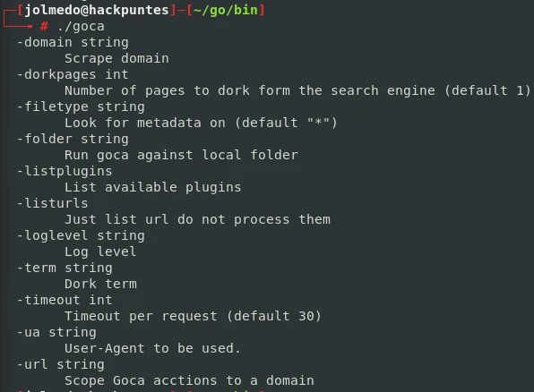Viewport: 534px width, 392px height.
Task: Select the -filetype string flag line
Action: coord(81,107)
